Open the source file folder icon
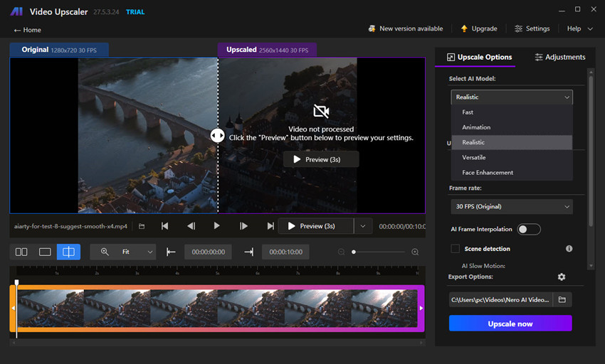Viewport: 605px width, 364px height. 142,226
